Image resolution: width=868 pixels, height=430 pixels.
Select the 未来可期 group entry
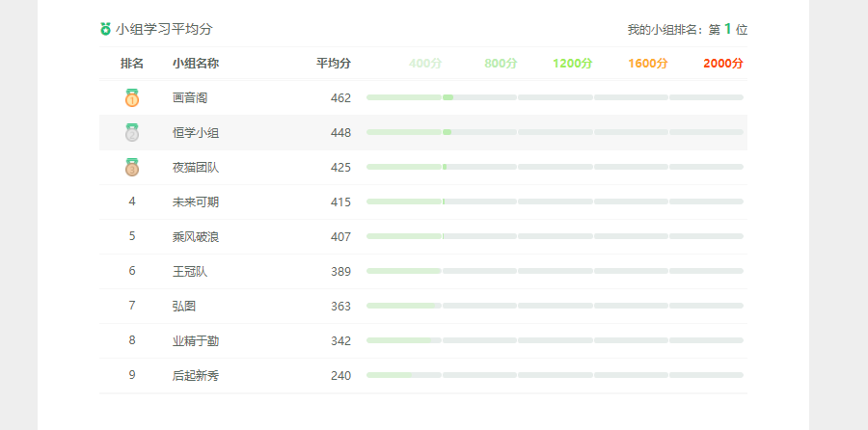pos(196,202)
